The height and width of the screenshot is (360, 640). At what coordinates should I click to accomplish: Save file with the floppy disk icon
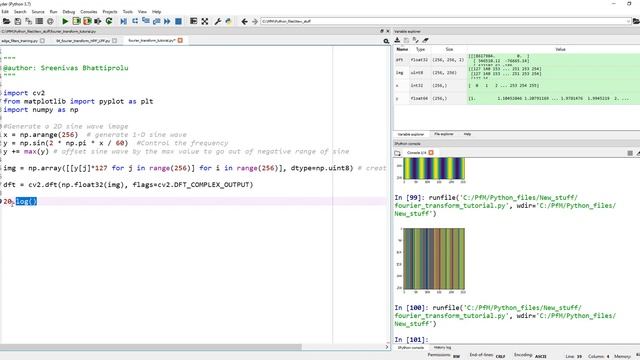18,21
